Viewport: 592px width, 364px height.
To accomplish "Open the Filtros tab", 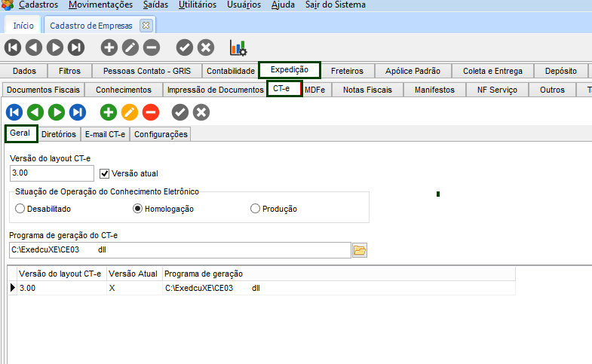I will pyautogui.click(x=69, y=71).
